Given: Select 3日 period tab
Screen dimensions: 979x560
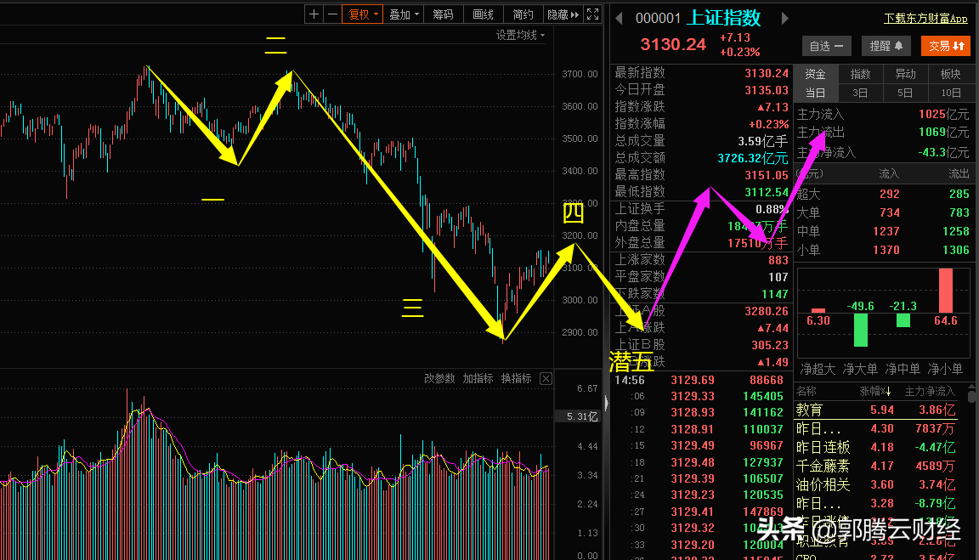Looking at the screenshot, I should (x=860, y=93).
